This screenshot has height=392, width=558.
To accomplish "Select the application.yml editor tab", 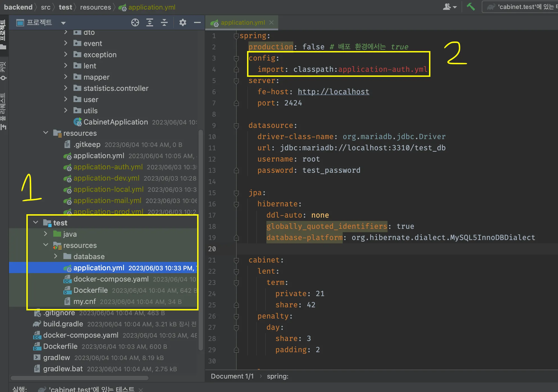I will (243, 23).
